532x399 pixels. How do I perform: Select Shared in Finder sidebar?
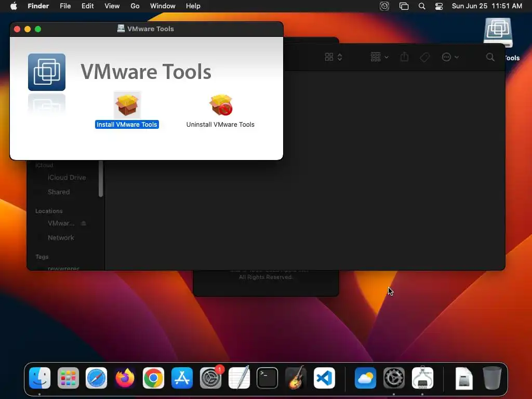pos(59,192)
